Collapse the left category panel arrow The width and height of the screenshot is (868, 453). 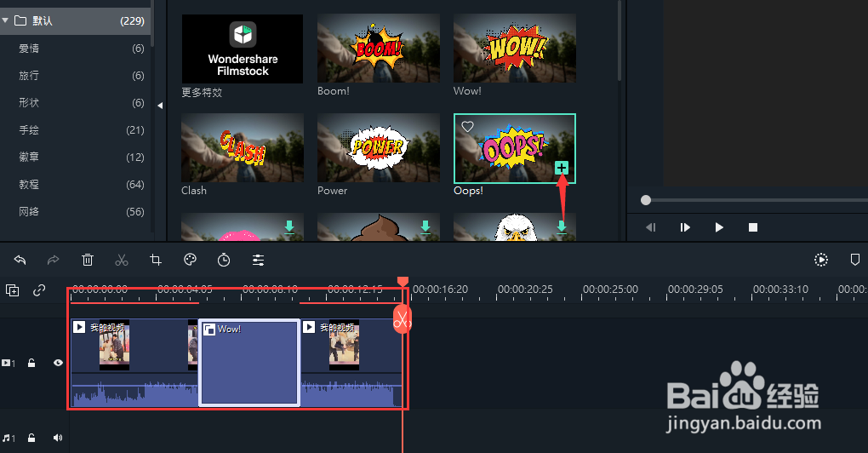click(160, 106)
